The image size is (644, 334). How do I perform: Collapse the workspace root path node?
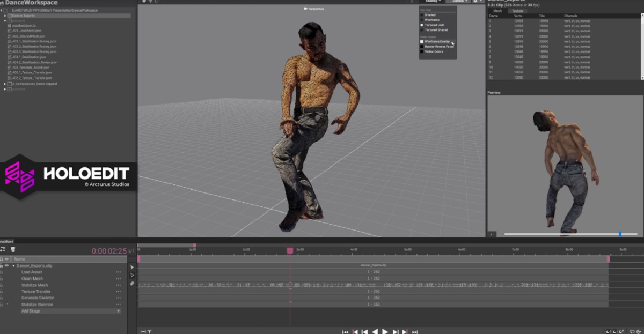coord(2,10)
